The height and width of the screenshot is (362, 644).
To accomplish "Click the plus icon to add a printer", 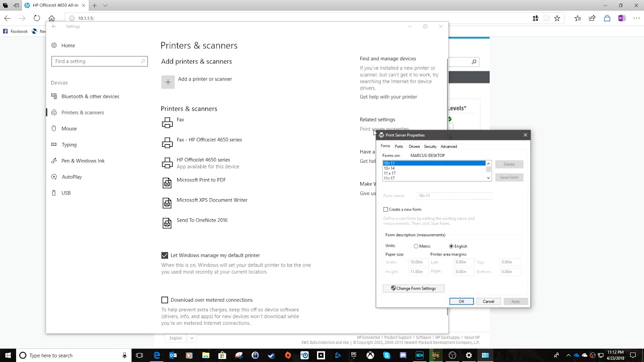I will (168, 82).
